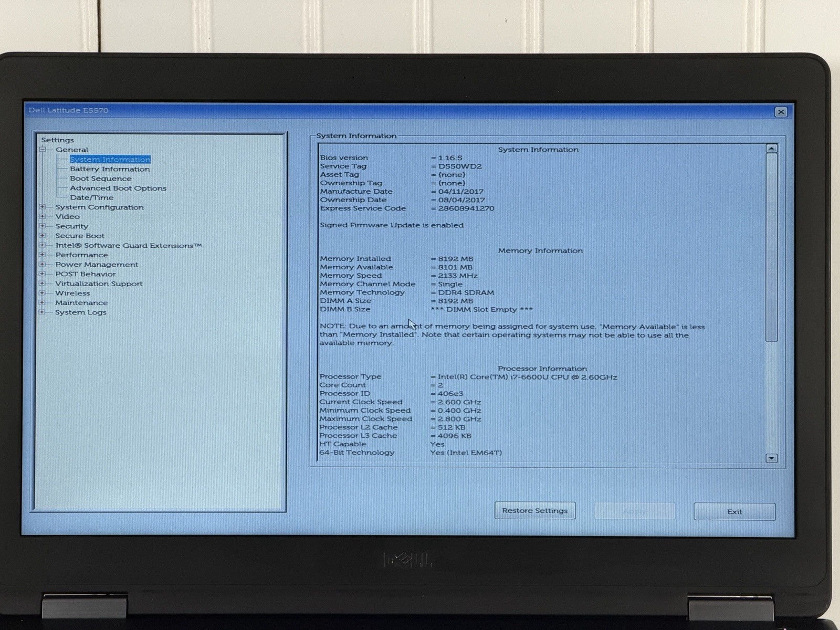Select System Logs category label
Viewport: 840px width, 630px height.
click(x=81, y=312)
